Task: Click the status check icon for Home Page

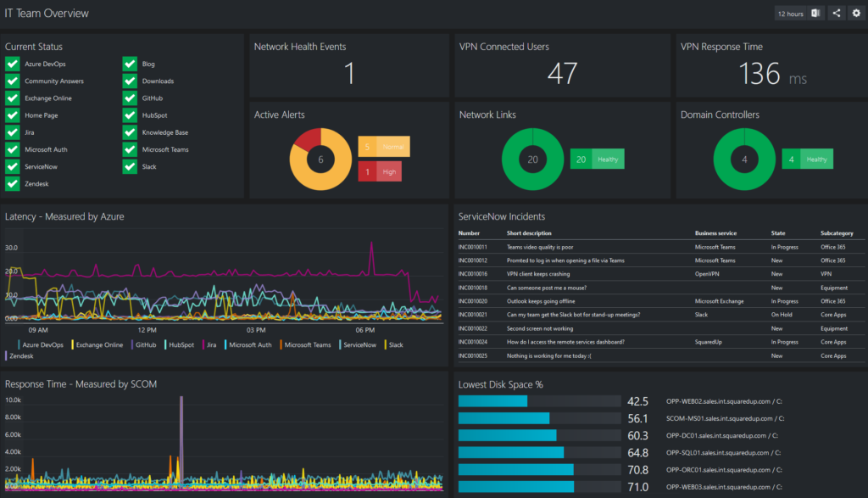Action: click(x=12, y=115)
